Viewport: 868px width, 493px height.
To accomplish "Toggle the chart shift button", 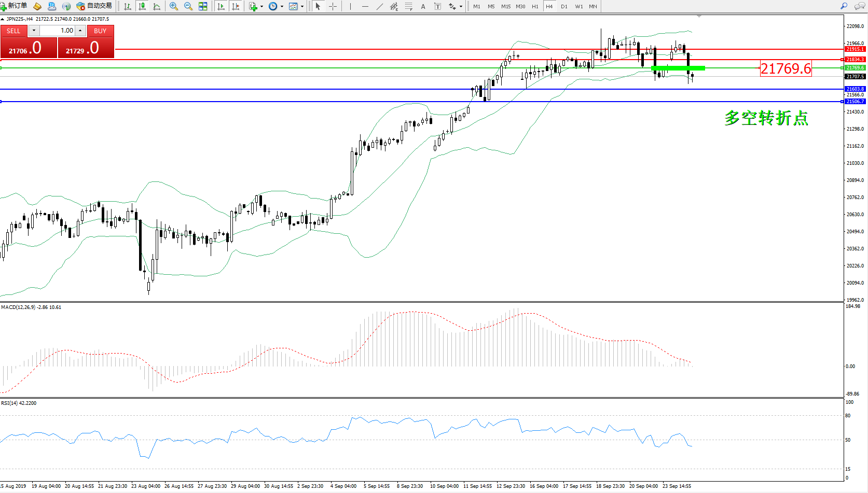I will point(236,6).
